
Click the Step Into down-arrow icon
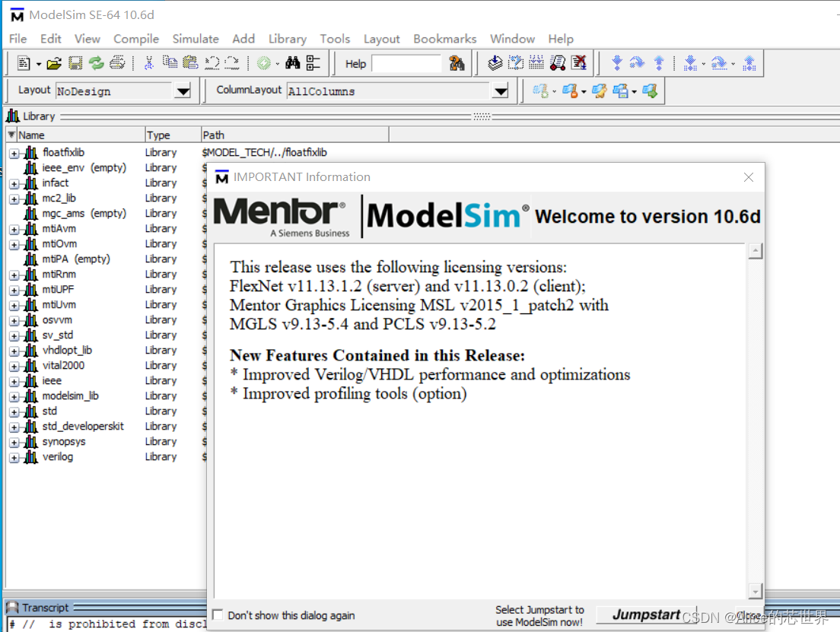pyautogui.click(x=617, y=63)
